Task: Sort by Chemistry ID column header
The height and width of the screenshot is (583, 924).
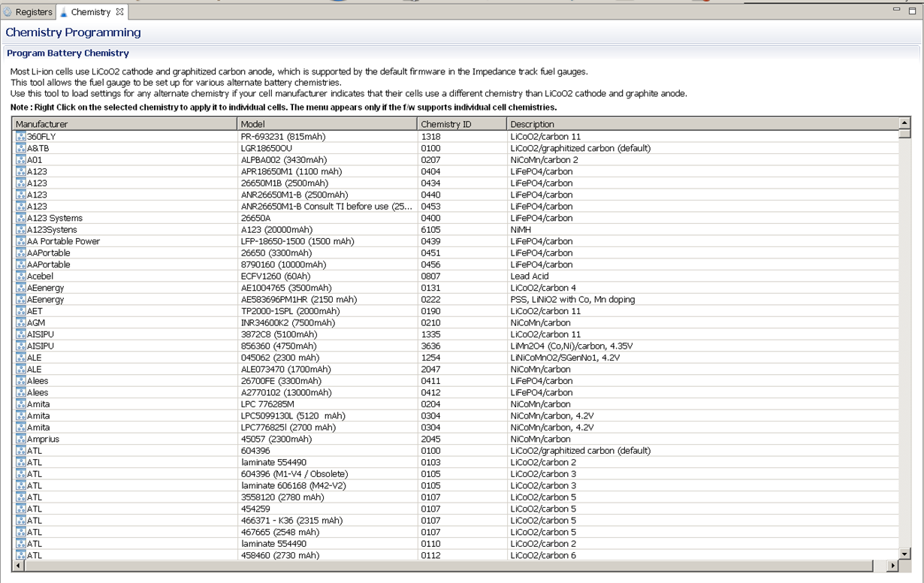Action: point(462,124)
